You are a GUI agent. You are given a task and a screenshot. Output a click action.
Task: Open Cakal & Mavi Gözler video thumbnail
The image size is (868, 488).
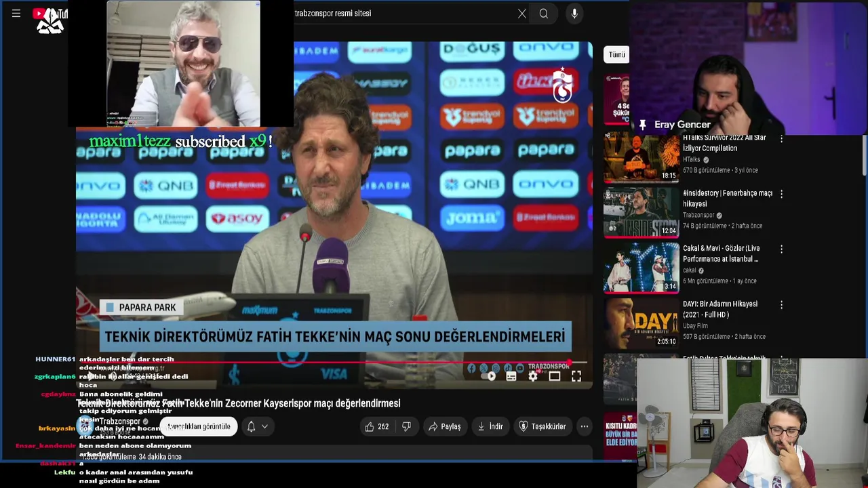641,268
